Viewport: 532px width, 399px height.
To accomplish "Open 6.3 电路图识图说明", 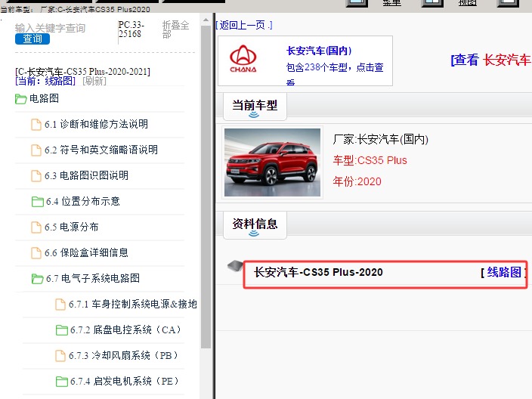I will tap(86, 175).
